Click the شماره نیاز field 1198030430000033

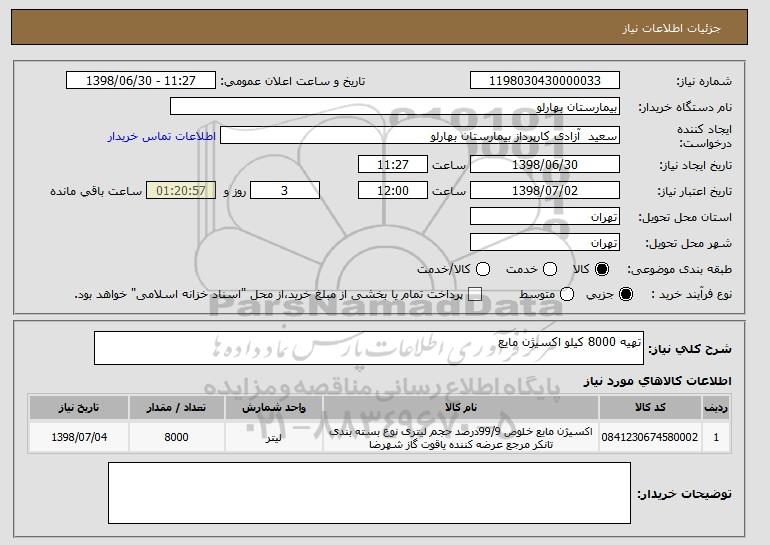tap(545, 81)
